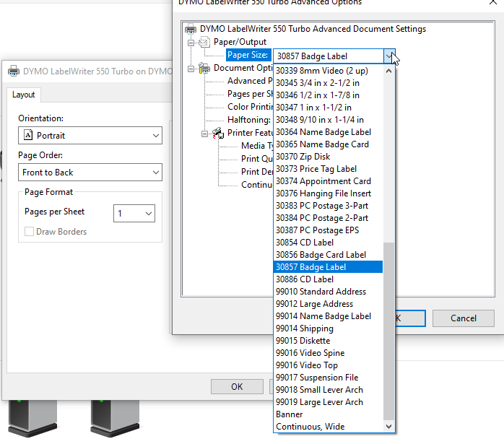
Task: Click the printer icon in Layout dialog title
Action: 14,71
